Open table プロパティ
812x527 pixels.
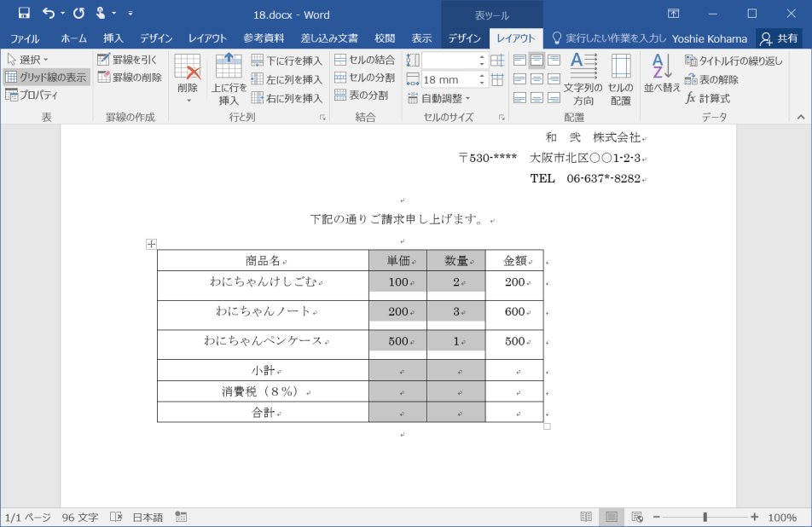tap(32, 95)
